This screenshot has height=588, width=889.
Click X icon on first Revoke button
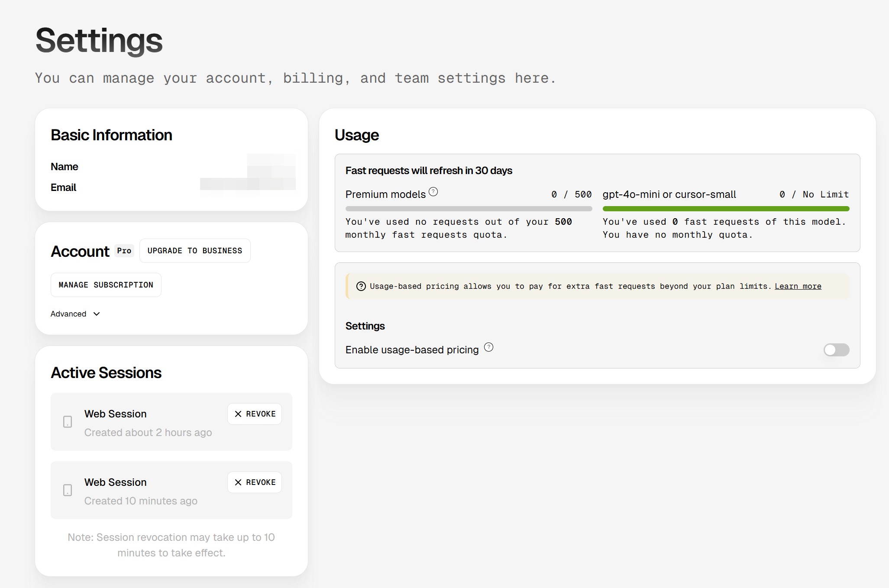pyautogui.click(x=238, y=414)
